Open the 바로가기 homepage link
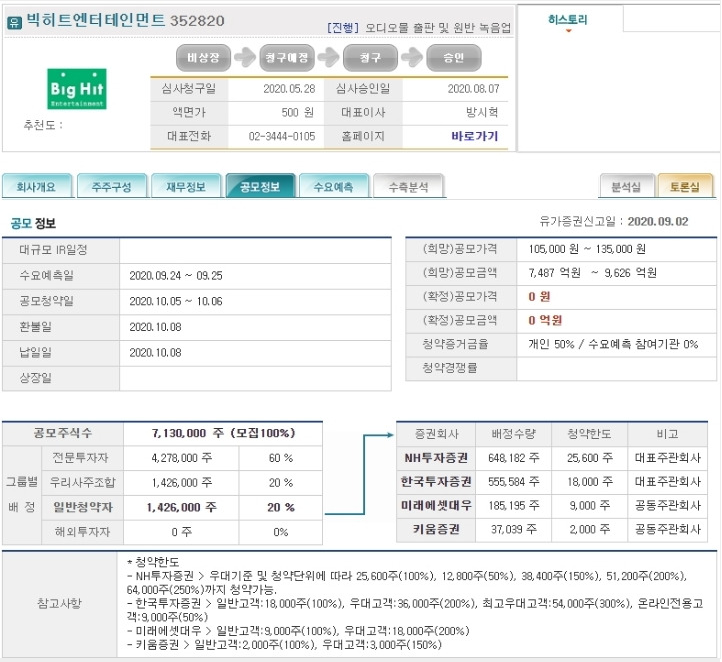 point(475,136)
